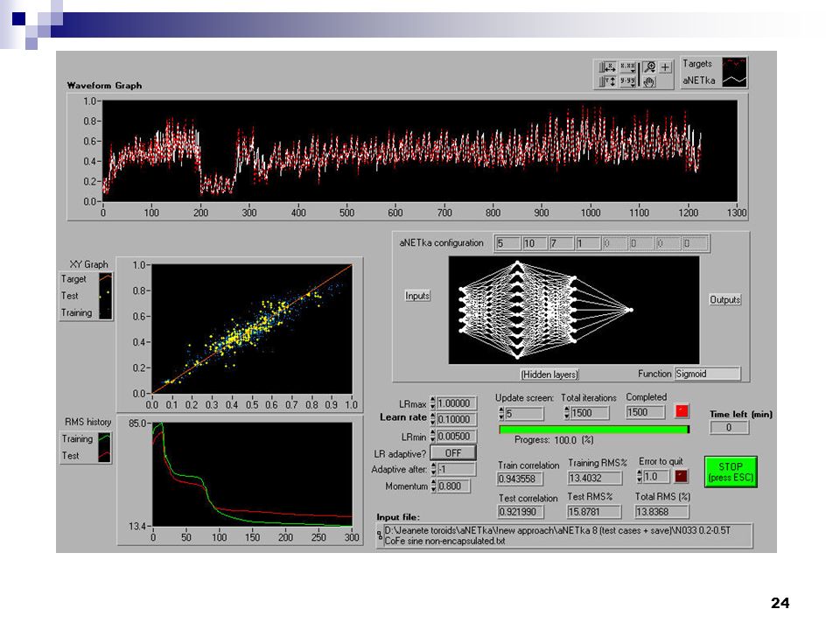The width and height of the screenshot is (840, 630).
Task: Select the zoom magnifier tool
Action: pyautogui.click(x=650, y=67)
